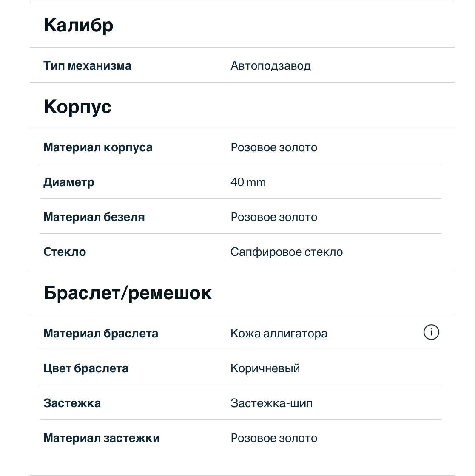Click Розовое золото in the Материал застежки row
Image resolution: width=475 pixels, height=476 pixels.
[274, 438]
